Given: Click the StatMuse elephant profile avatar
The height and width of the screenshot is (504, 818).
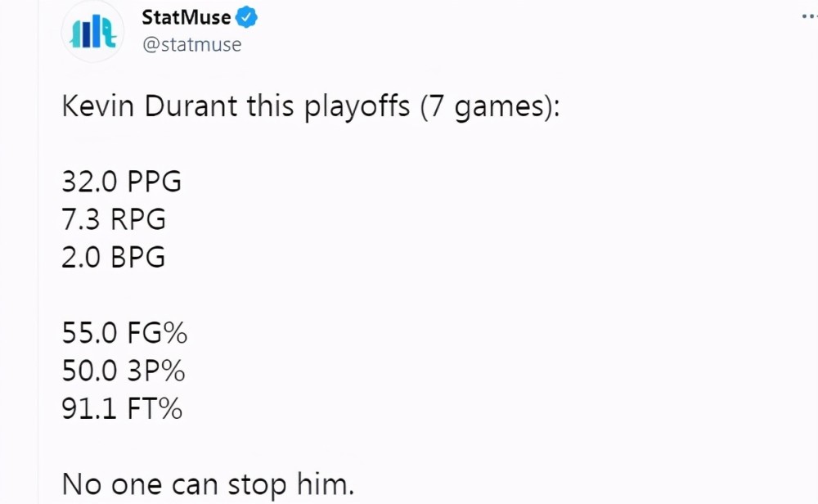Looking at the screenshot, I should point(93,31).
